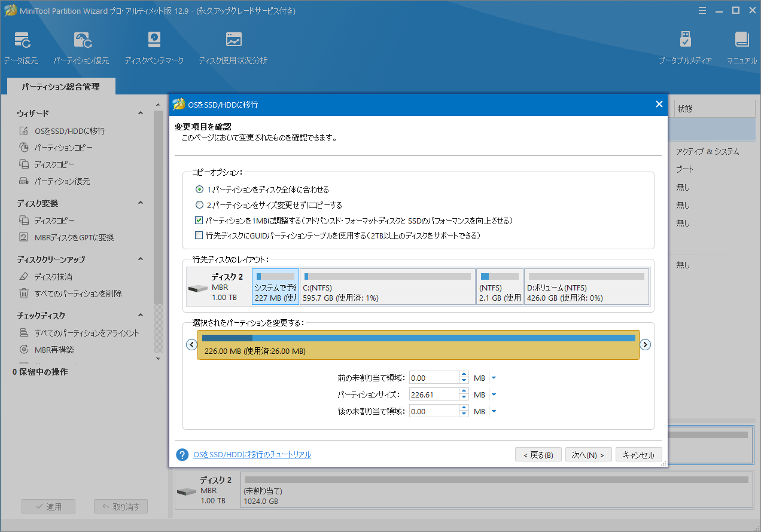Open unit dropdown for パーティションサイズ
This screenshot has width=761, height=532.
[x=494, y=395]
